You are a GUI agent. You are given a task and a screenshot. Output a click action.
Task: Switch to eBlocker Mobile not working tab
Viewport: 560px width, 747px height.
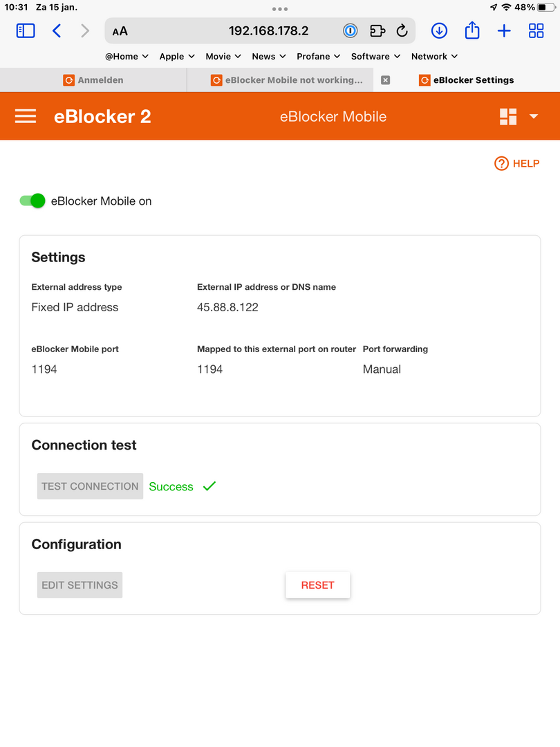pos(287,80)
